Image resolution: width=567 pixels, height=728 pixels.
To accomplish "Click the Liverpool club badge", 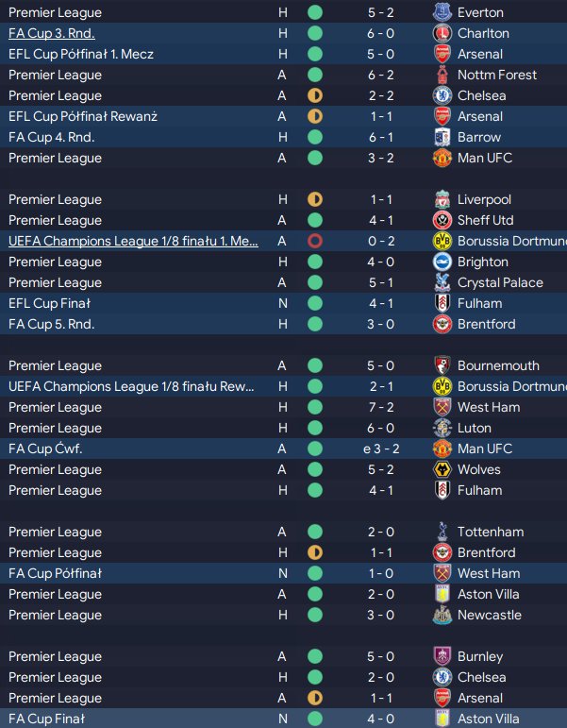I will click(441, 200).
